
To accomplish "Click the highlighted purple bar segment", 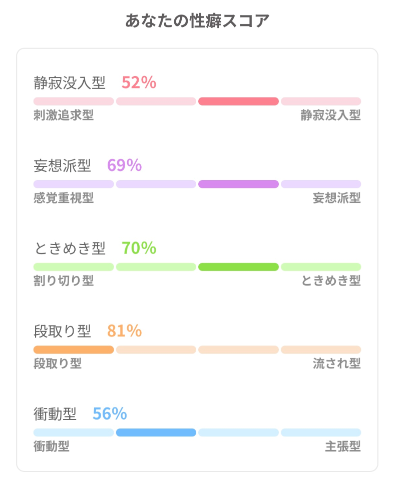I will tap(238, 184).
